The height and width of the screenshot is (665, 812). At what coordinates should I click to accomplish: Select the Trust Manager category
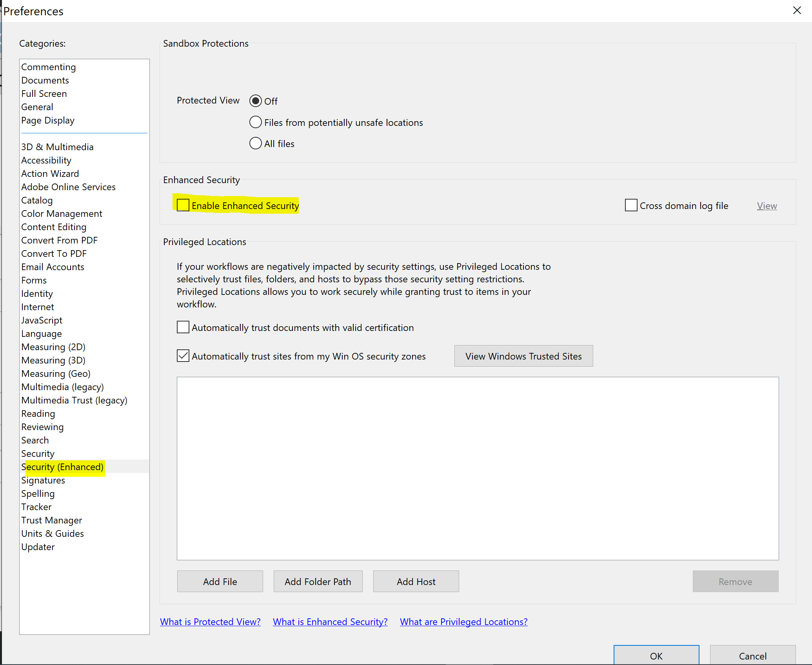tap(51, 520)
